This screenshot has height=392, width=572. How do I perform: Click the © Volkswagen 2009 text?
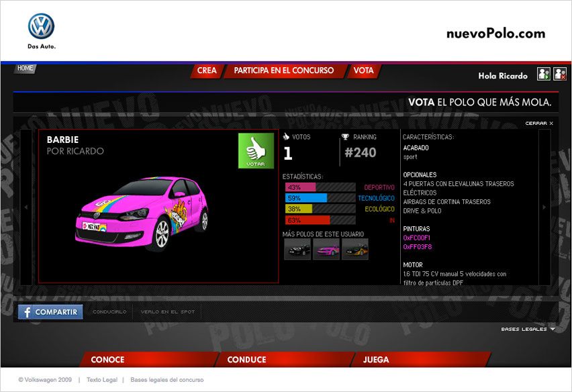45,380
